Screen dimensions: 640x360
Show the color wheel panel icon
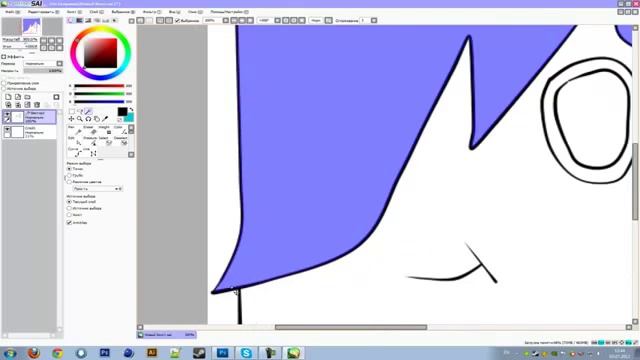coord(71,20)
